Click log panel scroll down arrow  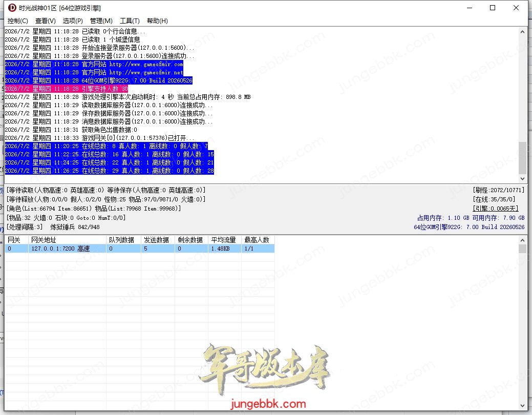[522, 178]
